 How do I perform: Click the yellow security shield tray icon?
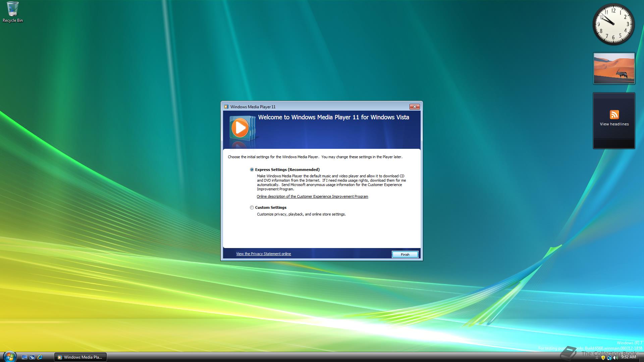point(603,358)
